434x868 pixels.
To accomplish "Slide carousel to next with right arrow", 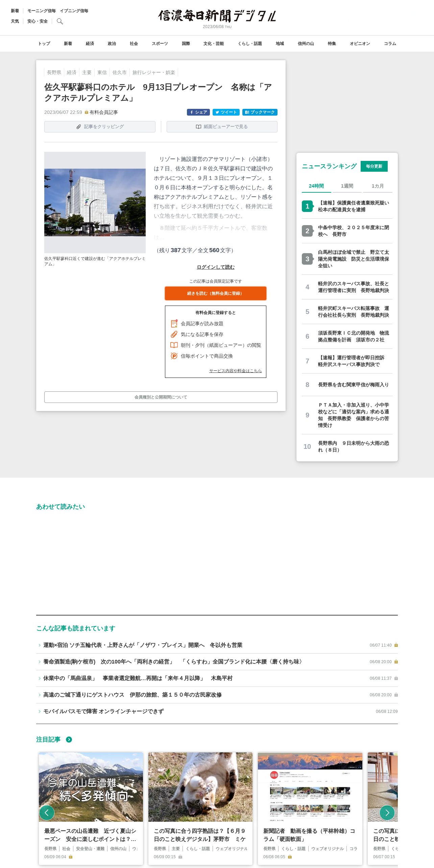I will pyautogui.click(x=387, y=813).
